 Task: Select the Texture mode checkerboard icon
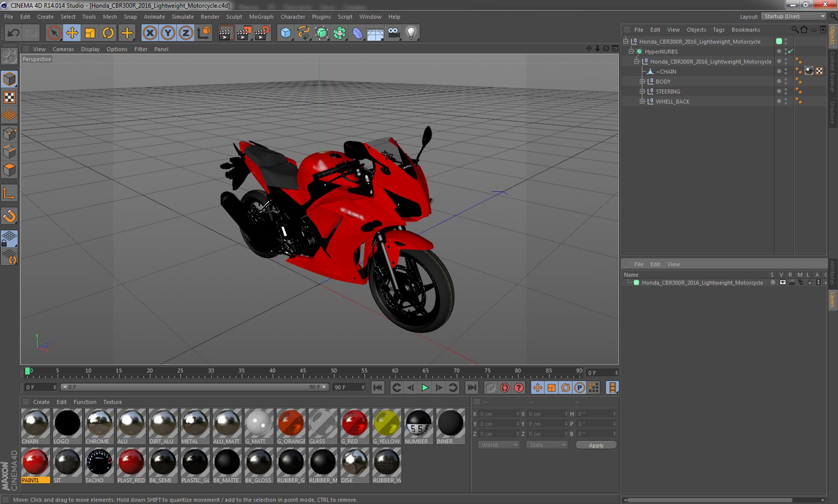pyautogui.click(x=9, y=97)
